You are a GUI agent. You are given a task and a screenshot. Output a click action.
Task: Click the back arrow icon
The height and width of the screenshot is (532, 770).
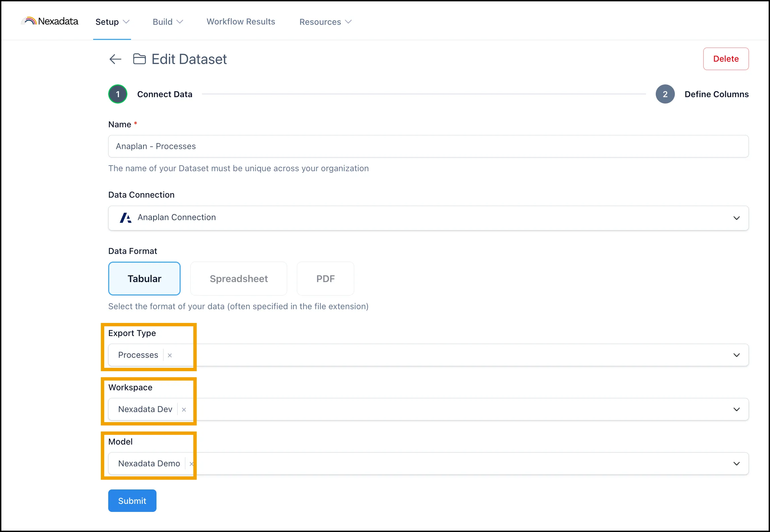point(115,59)
